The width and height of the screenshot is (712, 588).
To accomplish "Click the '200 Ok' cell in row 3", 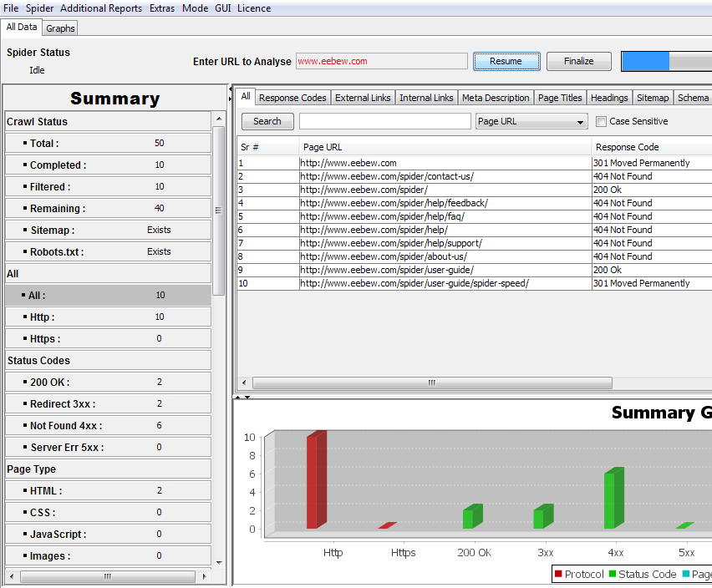I will click(652, 190).
